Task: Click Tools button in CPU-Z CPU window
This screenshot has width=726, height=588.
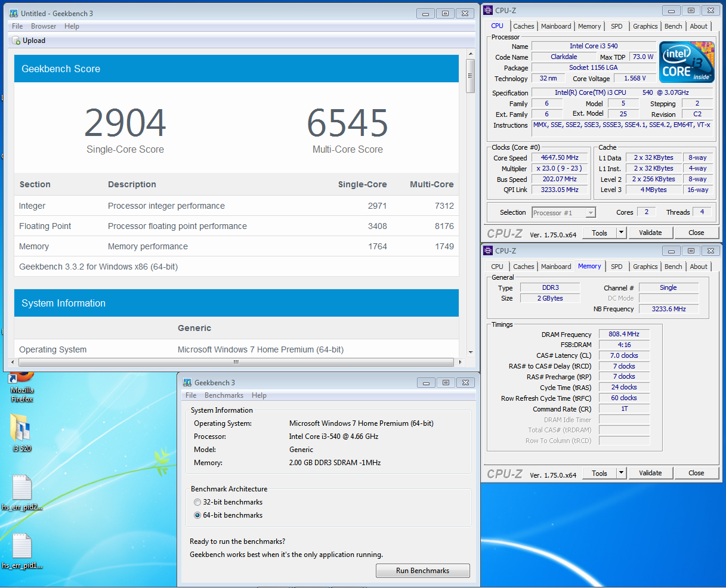Action: coord(600,233)
